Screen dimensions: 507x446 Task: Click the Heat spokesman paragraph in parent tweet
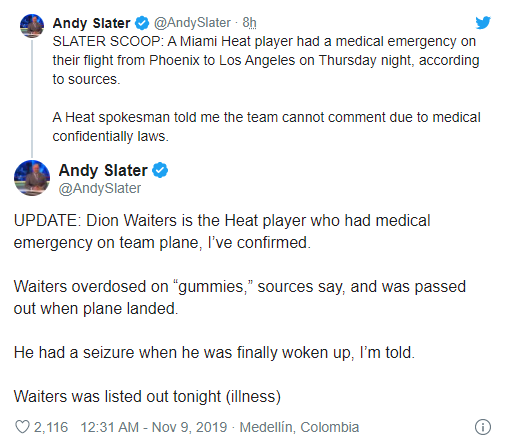pos(266,127)
